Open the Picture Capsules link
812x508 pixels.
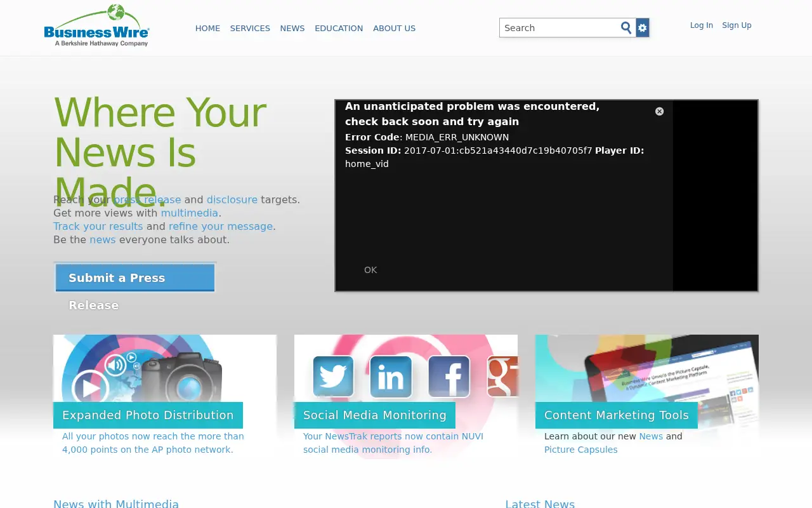(x=581, y=450)
